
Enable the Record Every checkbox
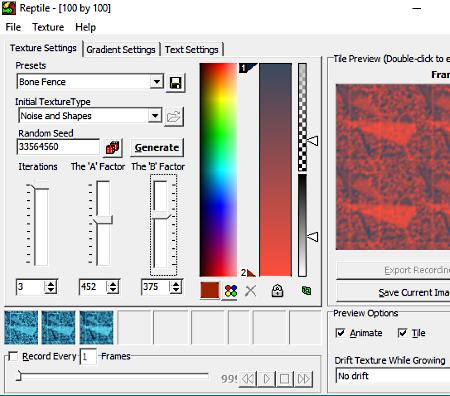click(13, 356)
